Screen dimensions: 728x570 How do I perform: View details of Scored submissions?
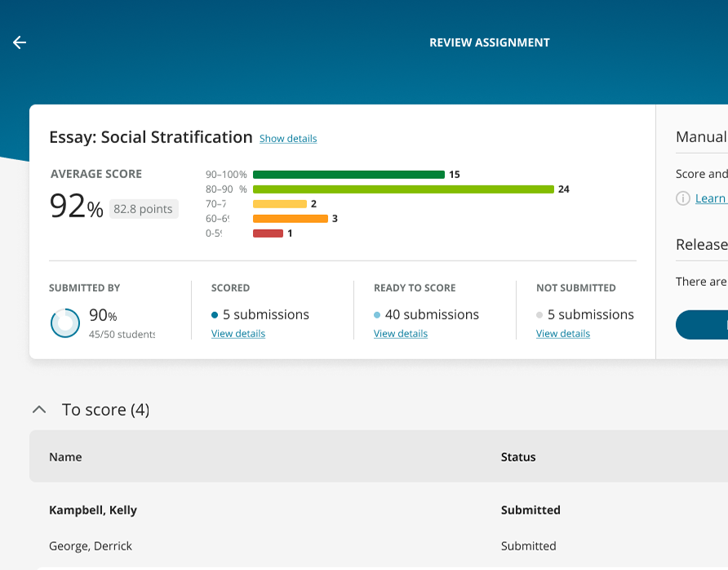point(238,333)
